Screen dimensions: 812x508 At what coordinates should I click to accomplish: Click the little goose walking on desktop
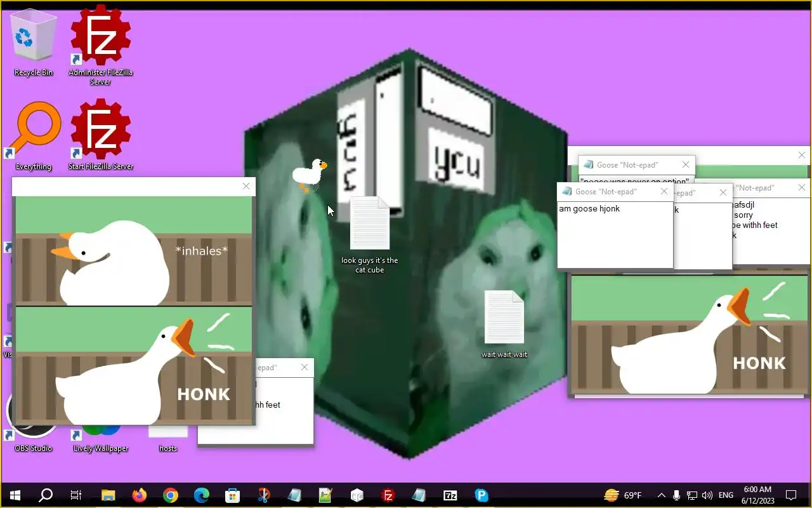tap(309, 175)
